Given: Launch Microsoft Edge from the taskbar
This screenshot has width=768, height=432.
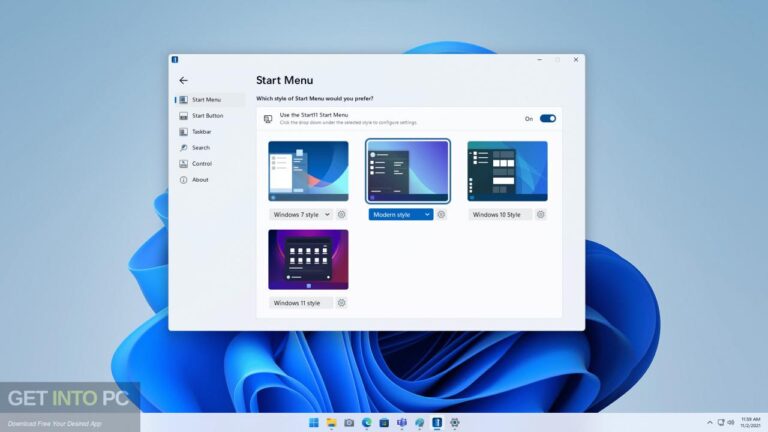Looking at the screenshot, I should [366, 423].
